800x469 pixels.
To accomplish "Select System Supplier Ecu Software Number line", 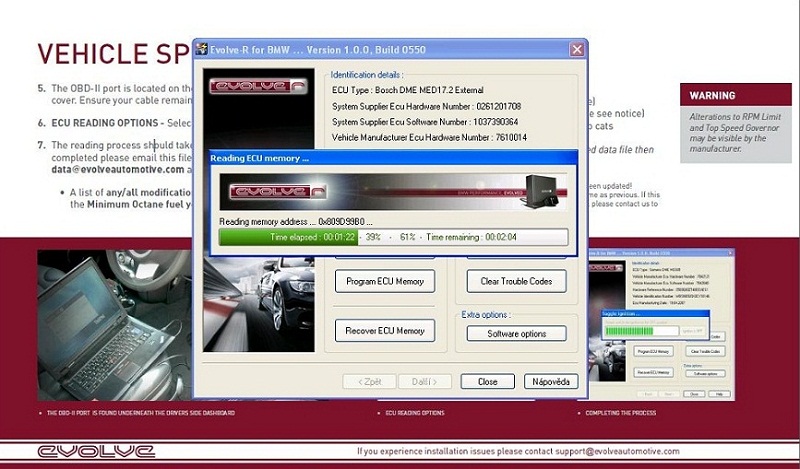I will pyautogui.click(x=425, y=122).
